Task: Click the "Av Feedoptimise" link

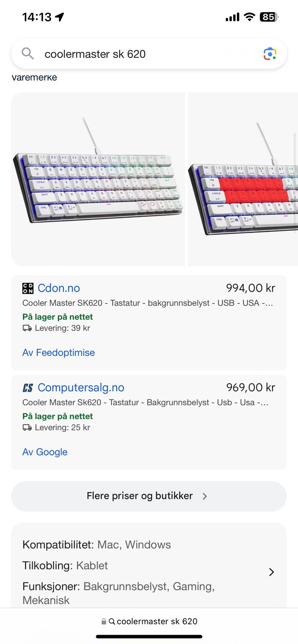Action: [x=59, y=353]
